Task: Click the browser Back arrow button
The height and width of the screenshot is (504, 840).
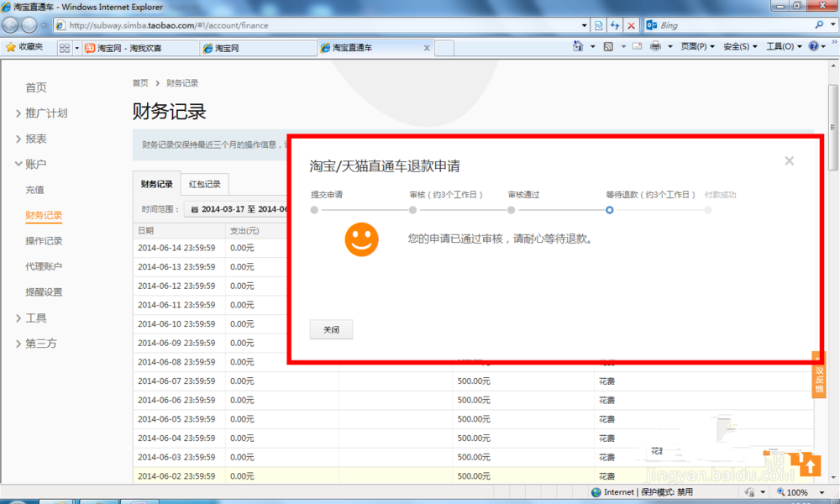Action: coord(10,24)
